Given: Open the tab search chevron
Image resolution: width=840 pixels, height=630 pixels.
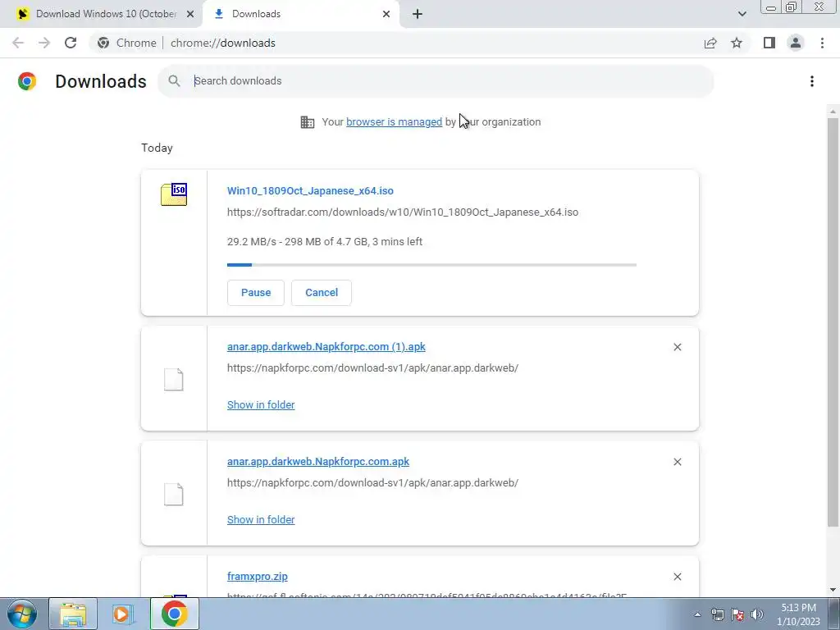Looking at the screenshot, I should tap(742, 14).
